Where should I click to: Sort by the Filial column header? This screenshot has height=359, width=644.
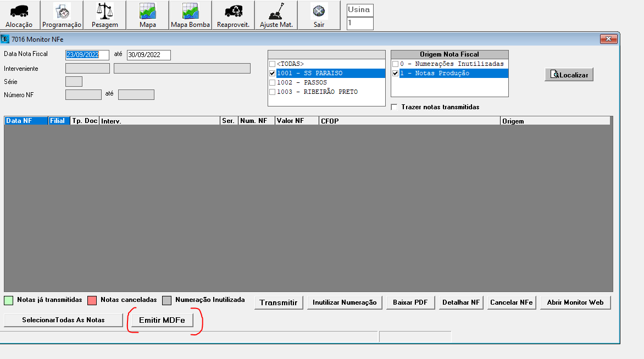point(59,121)
